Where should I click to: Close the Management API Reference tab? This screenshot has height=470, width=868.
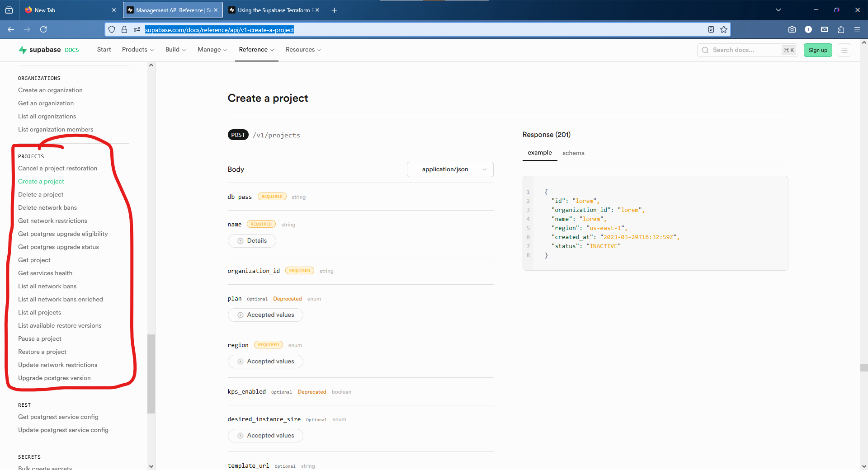pyautogui.click(x=216, y=10)
